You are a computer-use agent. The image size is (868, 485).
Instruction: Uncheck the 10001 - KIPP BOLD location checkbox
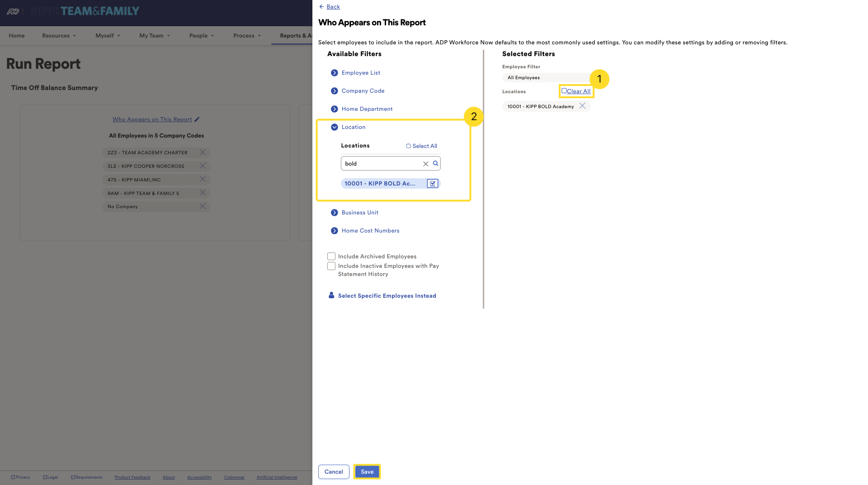coord(433,183)
